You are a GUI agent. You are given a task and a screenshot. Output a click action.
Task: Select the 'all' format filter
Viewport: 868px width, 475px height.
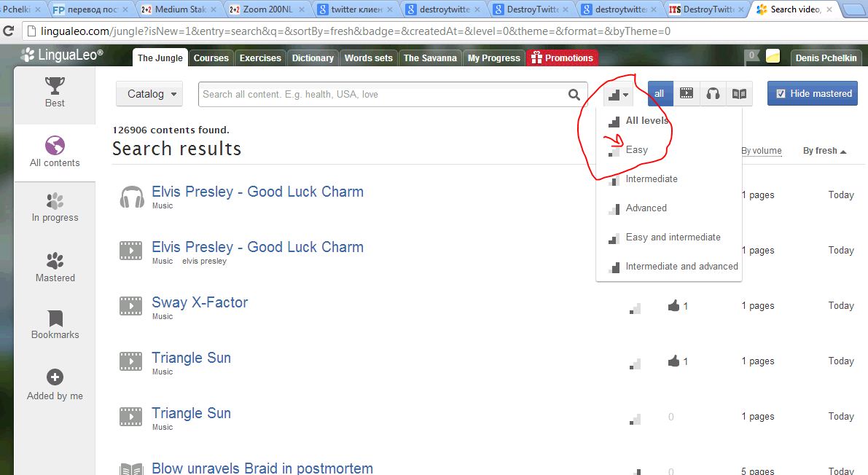click(660, 93)
